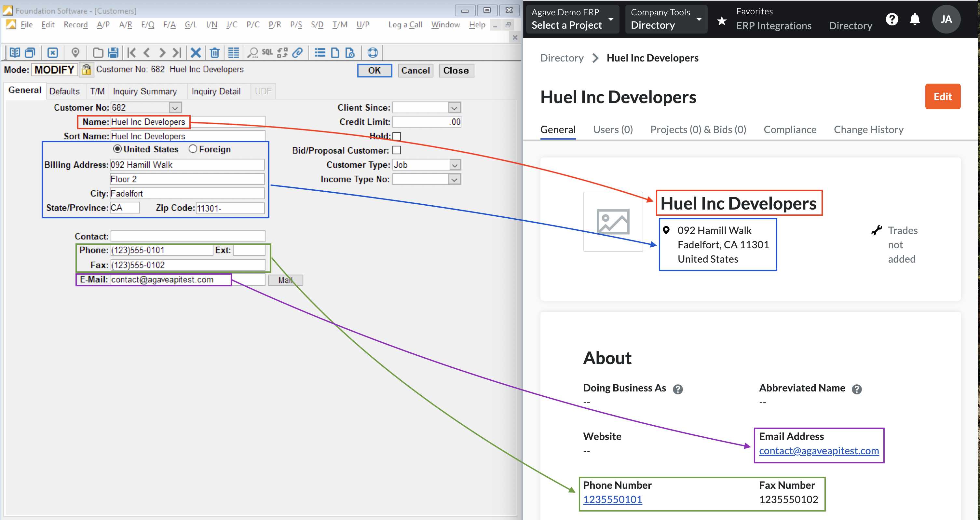Click the grid list view toolbar icon
The height and width of the screenshot is (520, 980).
coord(233,52)
